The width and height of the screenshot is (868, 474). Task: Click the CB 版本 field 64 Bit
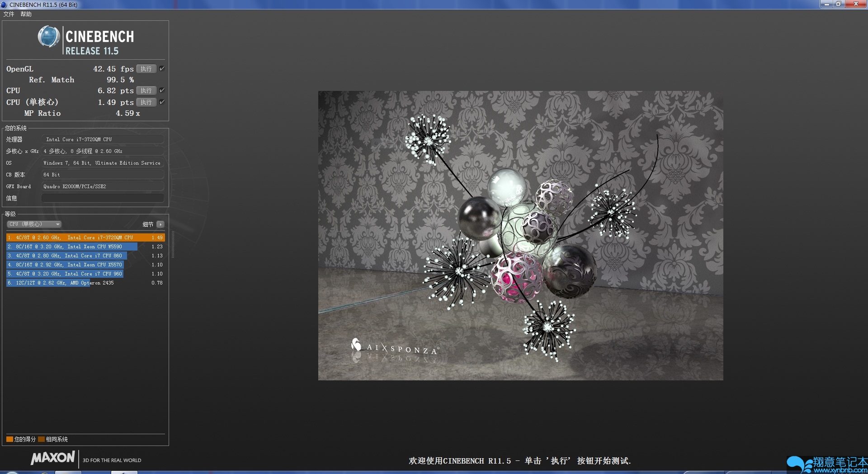click(103, 175)
